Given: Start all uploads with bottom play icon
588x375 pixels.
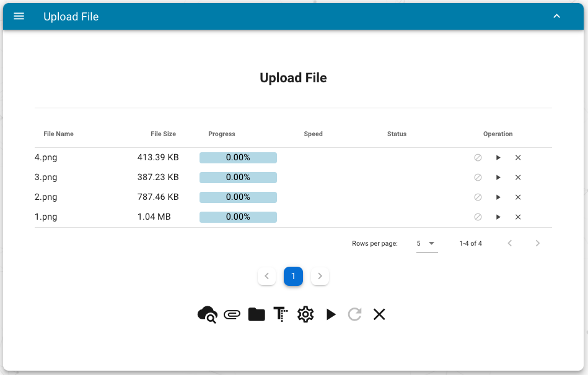Looking at the screenshot, I should coord(331,314).
